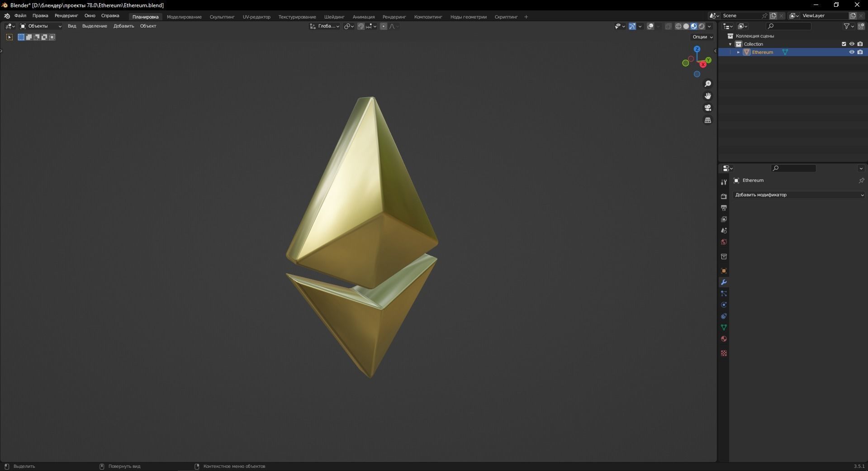Open the Object properties tab
The width and height of the screenshot is (868, 471).
(724, 271)
